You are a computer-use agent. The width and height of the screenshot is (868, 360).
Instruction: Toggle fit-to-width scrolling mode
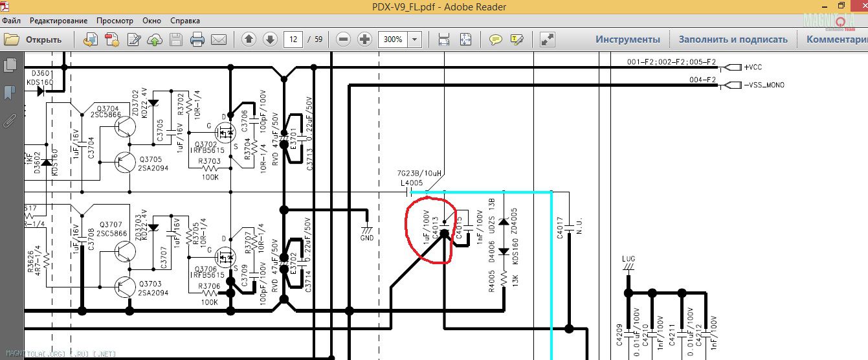coord(444,39)
